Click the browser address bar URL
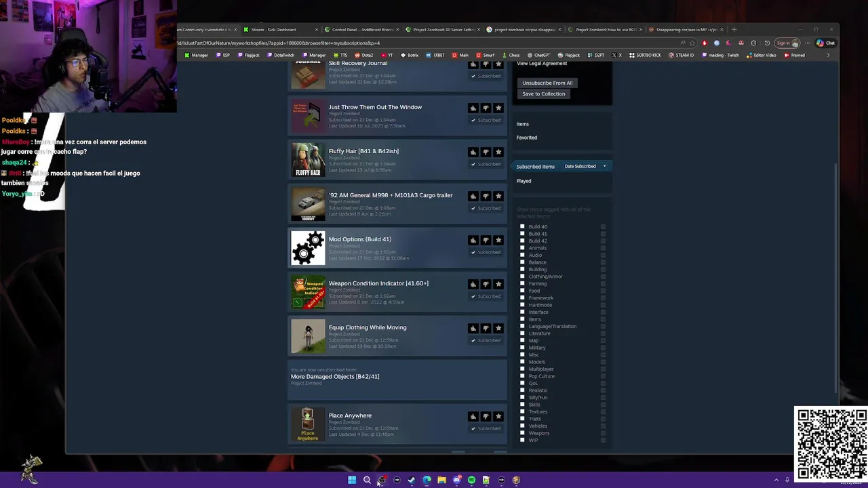The height and width of the screenshot is (488, 868). click(278, 43)
